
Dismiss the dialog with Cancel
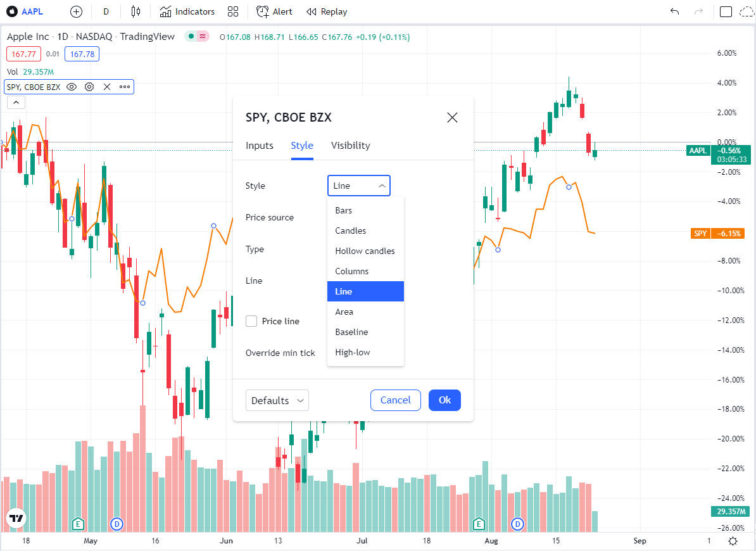tap(395, 400)
